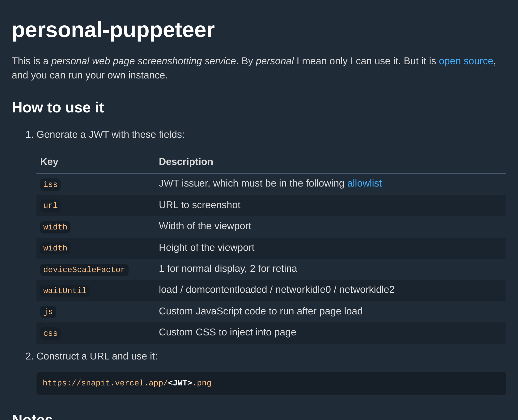Screen dimensions: 518x420
Task: Click the css key code label
Action: [x=50, y=333]
